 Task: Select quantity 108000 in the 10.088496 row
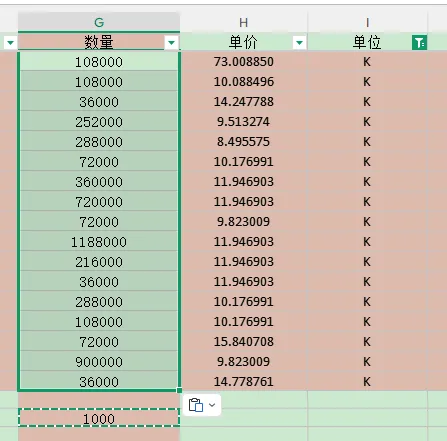point(99,82)
